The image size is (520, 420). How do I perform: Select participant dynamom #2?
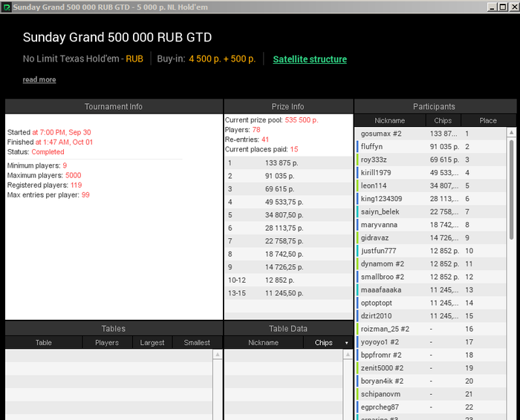pyautogui.click(x=430, y=264)
